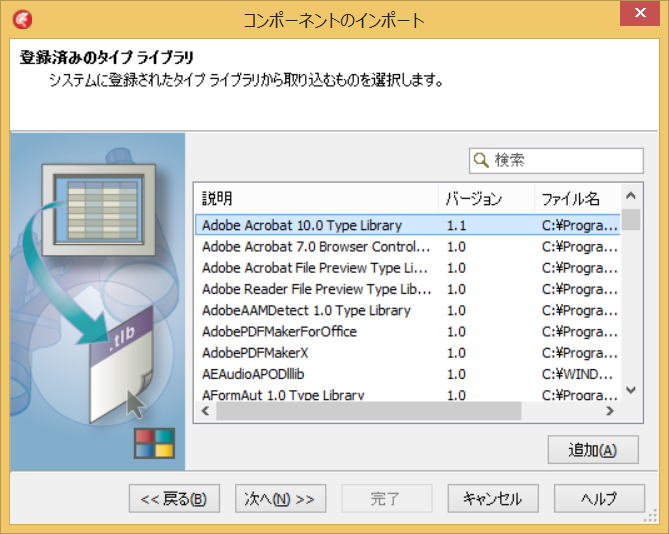669x534 pixels.
Task: Click into the 検索 search field
Action: point(556,161)
